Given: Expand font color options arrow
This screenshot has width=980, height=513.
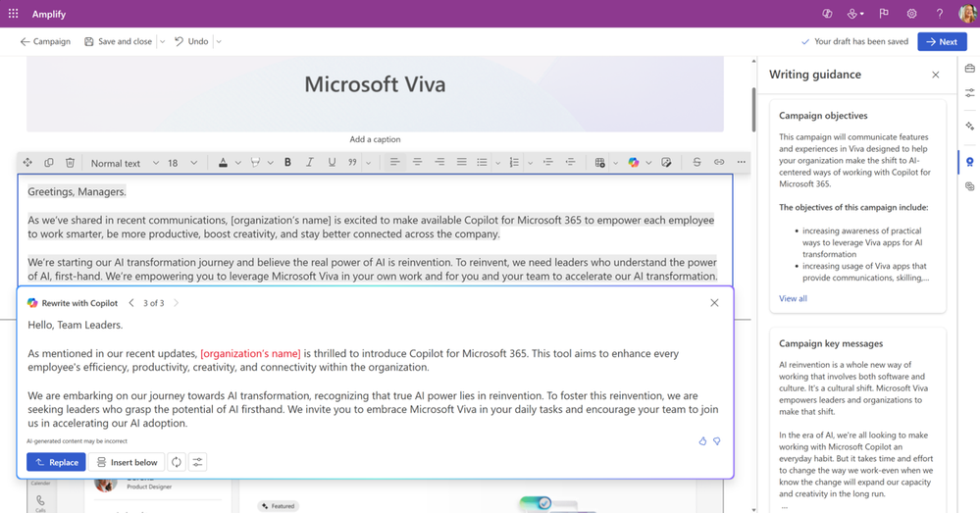Looking at the screenshot, I should coord(238,163).
